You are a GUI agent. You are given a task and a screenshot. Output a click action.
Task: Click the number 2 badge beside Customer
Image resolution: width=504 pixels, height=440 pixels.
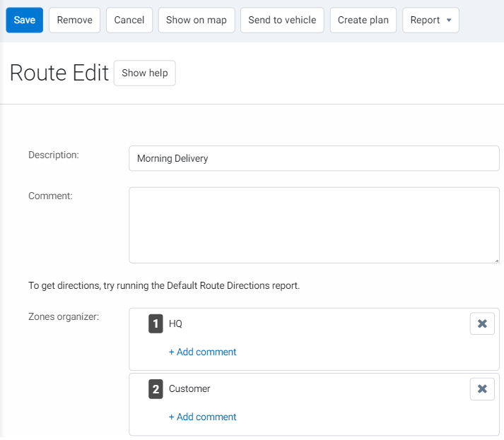pyautogui.click(x=156, y=388)
